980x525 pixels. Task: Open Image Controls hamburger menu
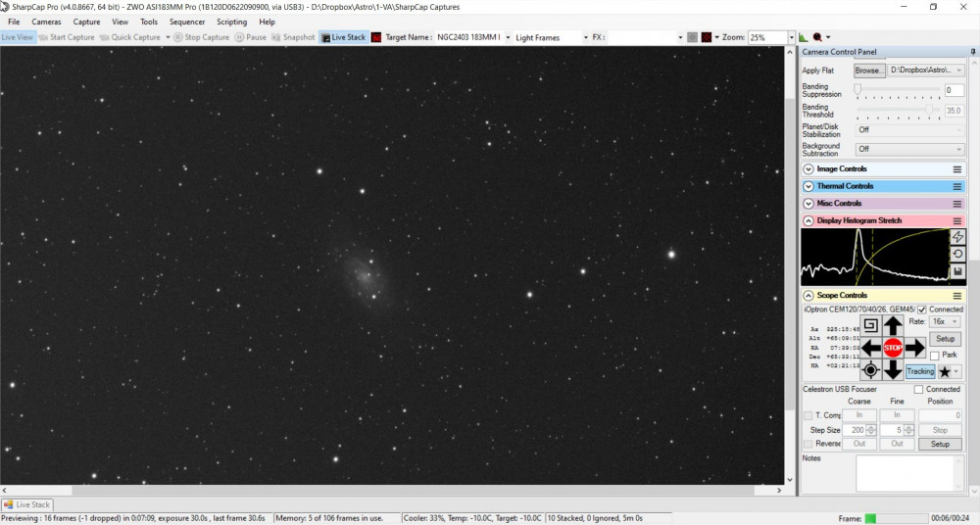(x=956, y=169)
